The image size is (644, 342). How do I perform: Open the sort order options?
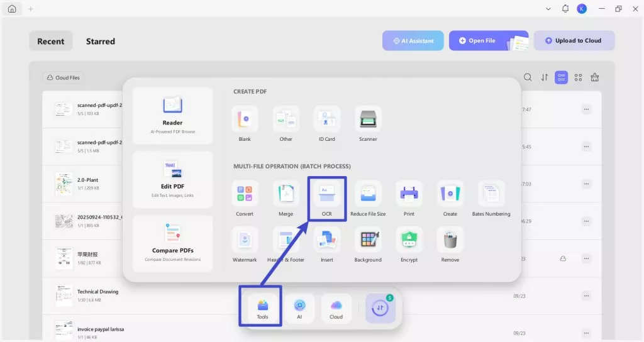545,77
